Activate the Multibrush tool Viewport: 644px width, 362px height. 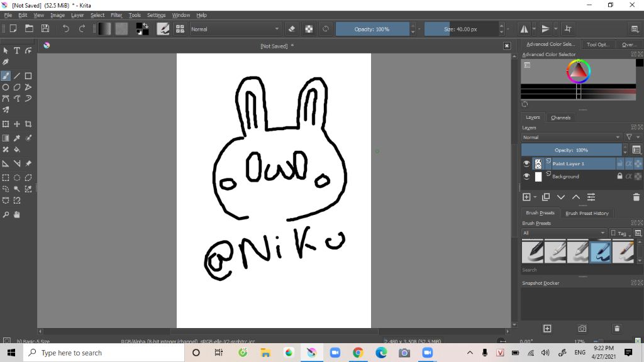[x=6, y=109]
